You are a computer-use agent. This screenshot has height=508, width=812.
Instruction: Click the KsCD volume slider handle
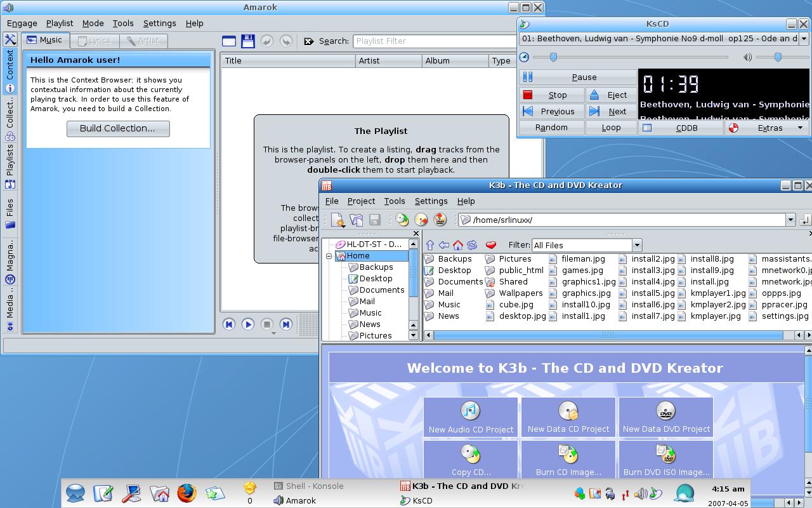coord(778,57)
